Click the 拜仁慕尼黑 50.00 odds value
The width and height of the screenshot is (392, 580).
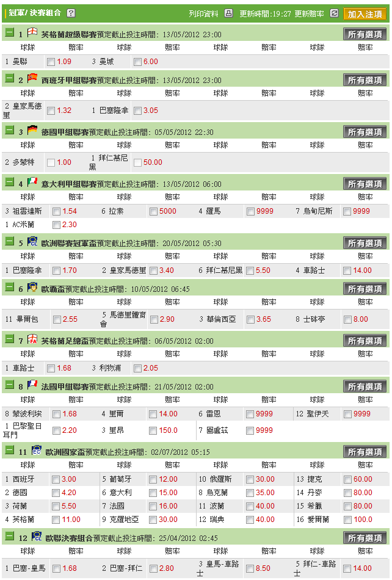[x=153, y=162]
